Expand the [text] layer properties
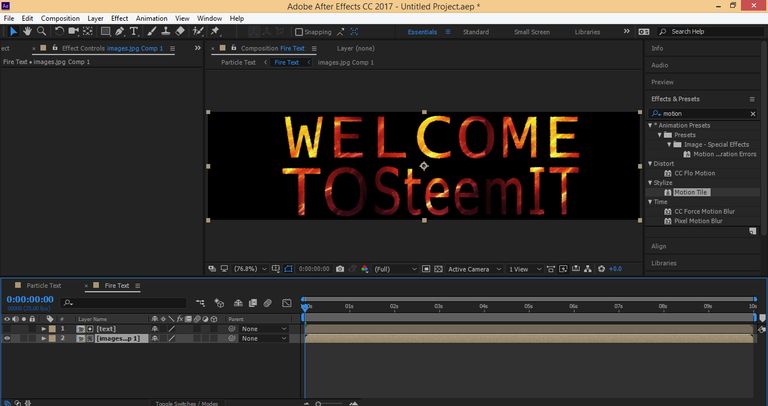768x406 pixels. pos(44,329)
